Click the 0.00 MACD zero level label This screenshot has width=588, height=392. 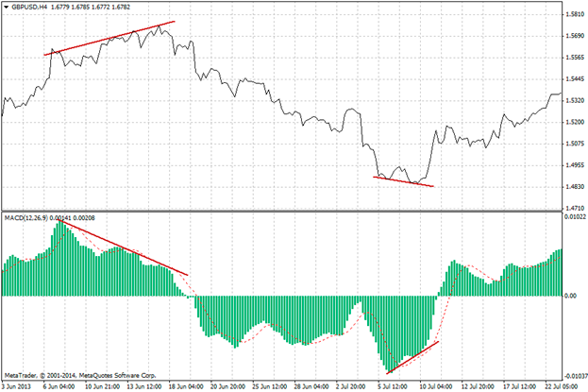(569, 296)
